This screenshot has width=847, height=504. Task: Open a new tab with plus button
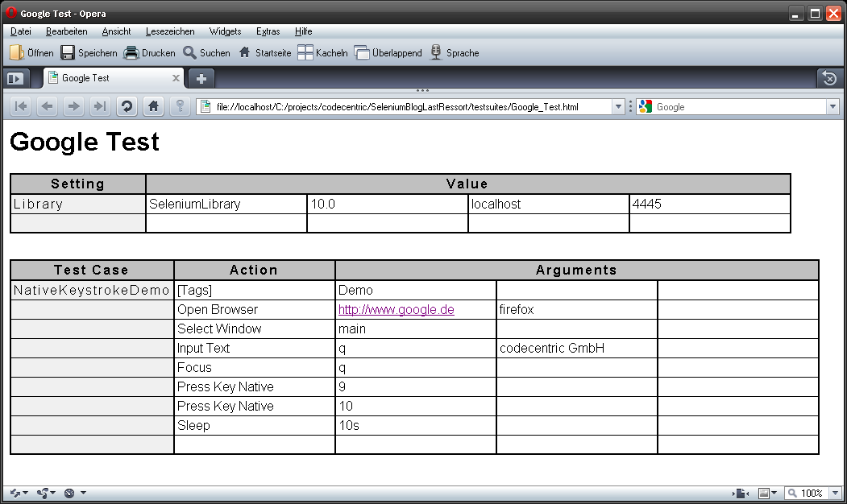coord(201,78)
